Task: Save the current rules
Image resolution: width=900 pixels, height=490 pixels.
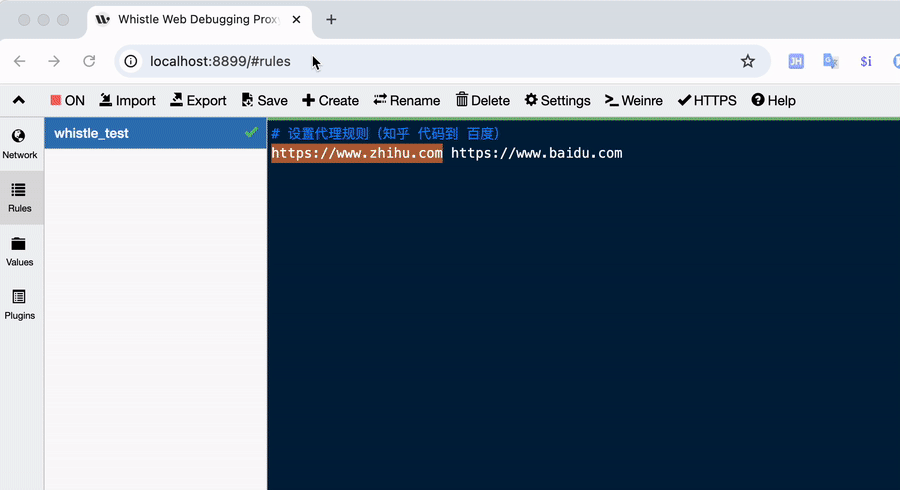Action: coord(265,100)
